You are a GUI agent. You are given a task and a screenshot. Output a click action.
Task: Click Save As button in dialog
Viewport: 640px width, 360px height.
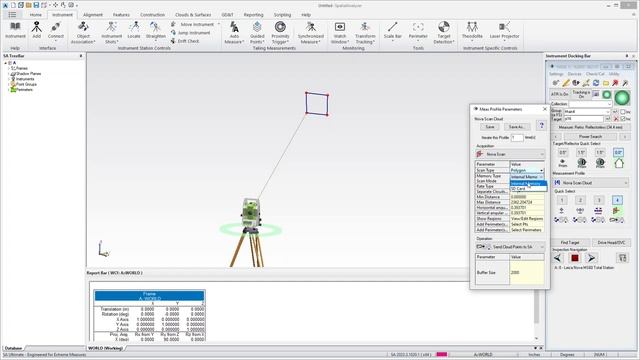pos(517,127)
